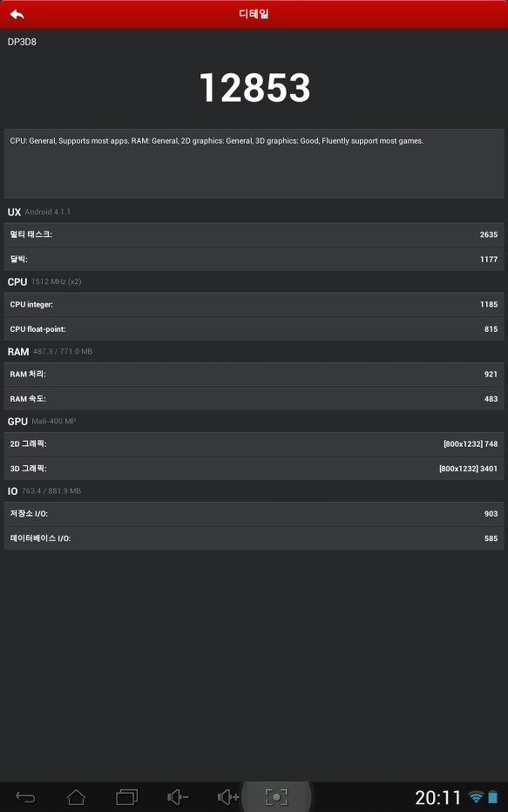The height and width of the screenshot is (812, 508).
Task: Select the RAM 속도 row
Action: click(254, 399)
